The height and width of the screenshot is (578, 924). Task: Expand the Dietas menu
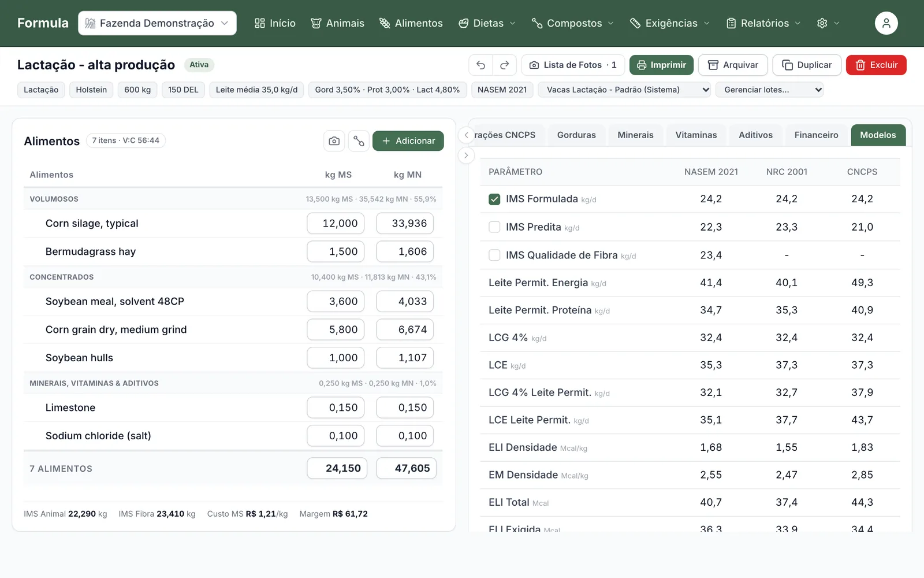[x=487, y=23]
